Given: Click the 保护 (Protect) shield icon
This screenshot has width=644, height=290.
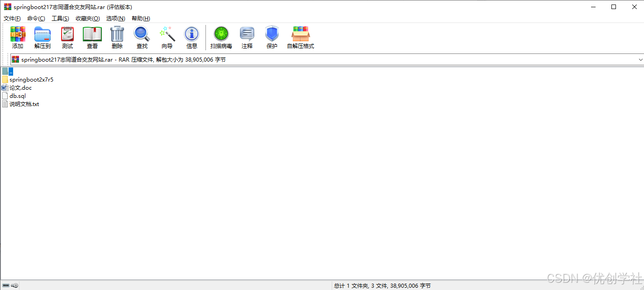Looking at the screenshot, I should pyautogui.click(x=272, y=34).
